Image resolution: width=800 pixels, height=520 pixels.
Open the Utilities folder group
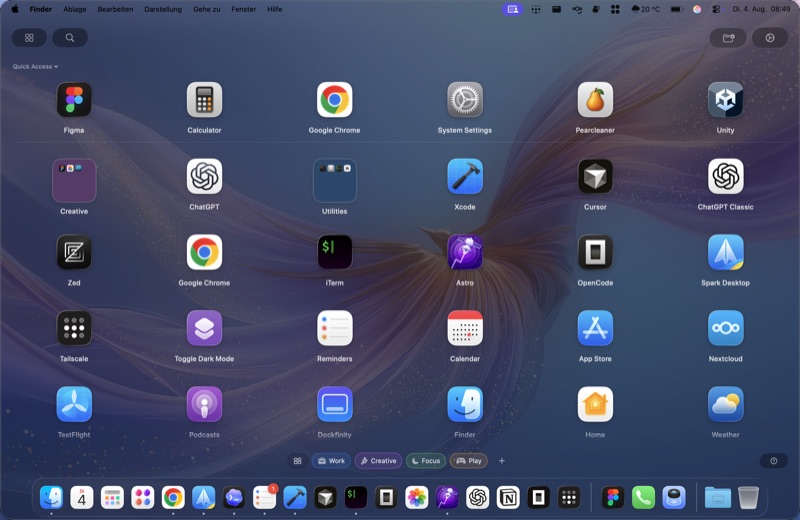(334, 180)
